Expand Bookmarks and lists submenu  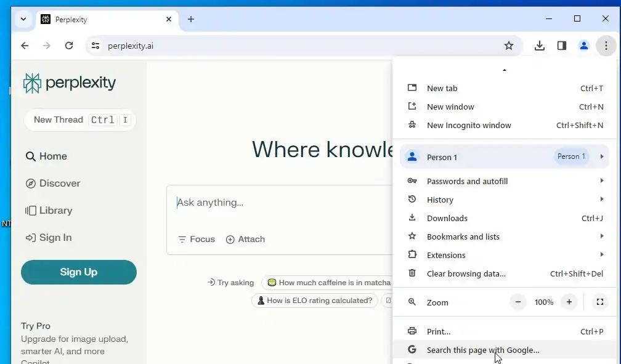tap(504, 237)
